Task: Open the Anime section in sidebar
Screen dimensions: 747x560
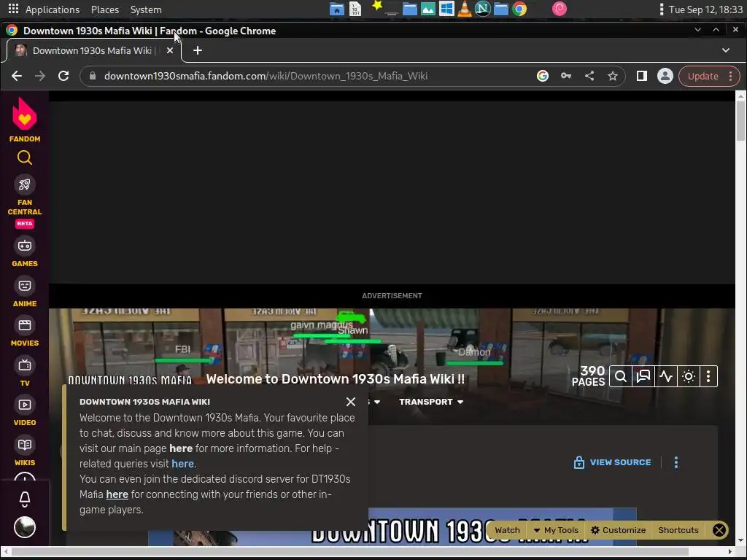Action: click(24, 292)
